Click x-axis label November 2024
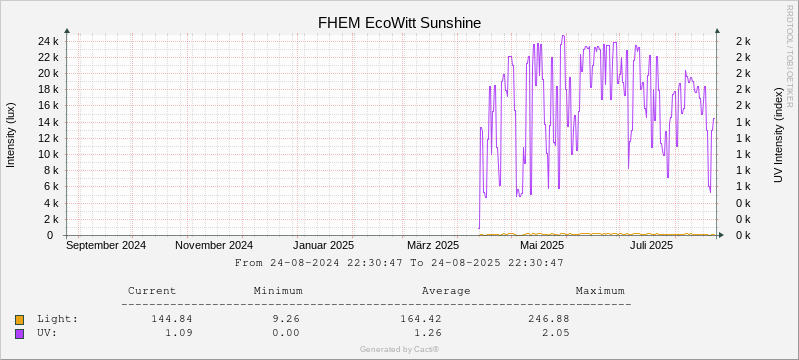 point(214,245)
